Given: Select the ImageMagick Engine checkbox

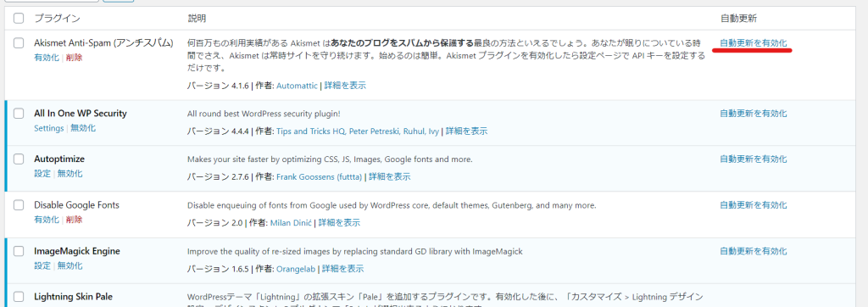Looking at the screenshot, I should pyautogui.click(x=19, y=251).
